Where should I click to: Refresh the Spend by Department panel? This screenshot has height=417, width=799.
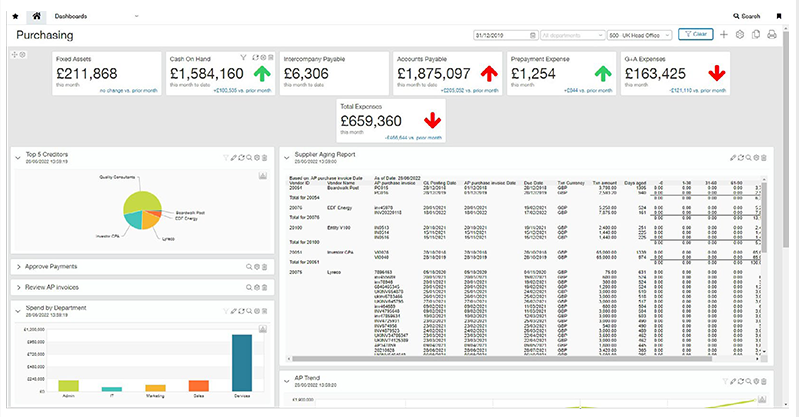[241, 311]
